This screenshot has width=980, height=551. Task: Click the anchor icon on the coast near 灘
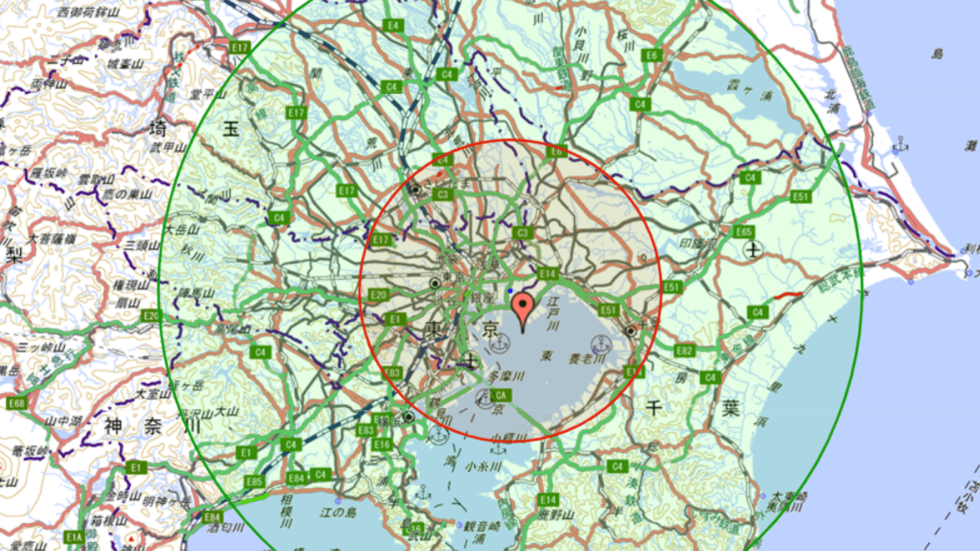[900, 145]
